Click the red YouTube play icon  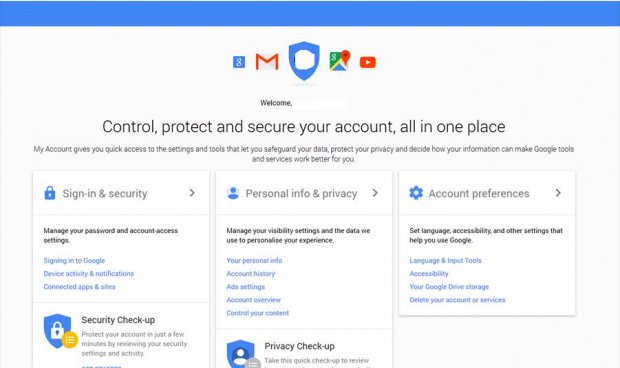(368, 62)
